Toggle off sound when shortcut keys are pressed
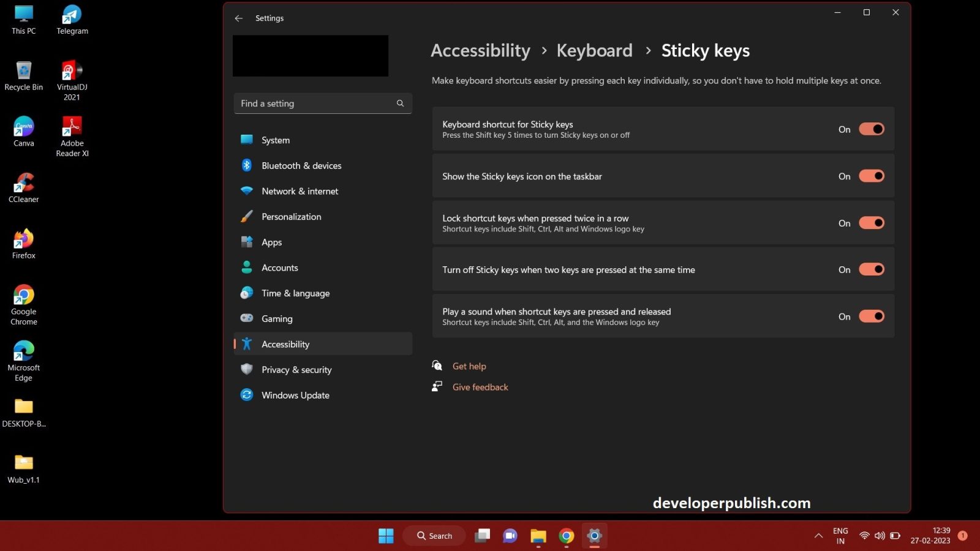The width and height of the screenshot is (980, 551). (872, 316)
